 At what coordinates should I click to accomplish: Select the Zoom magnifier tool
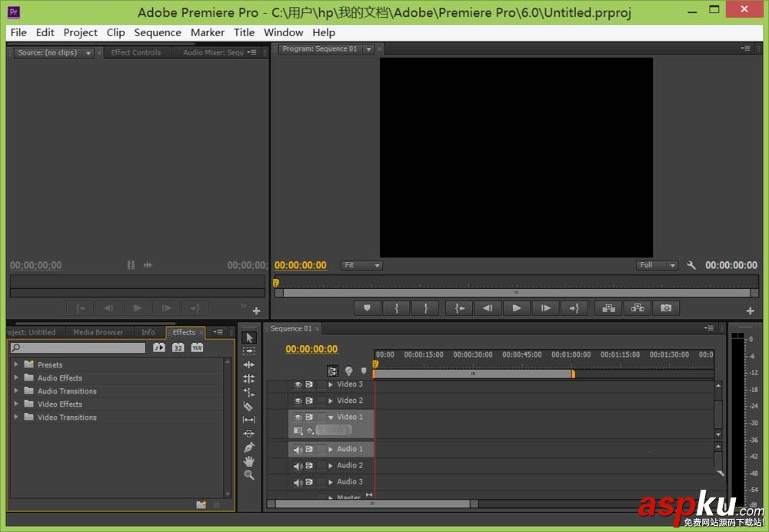tap(249, 474)
